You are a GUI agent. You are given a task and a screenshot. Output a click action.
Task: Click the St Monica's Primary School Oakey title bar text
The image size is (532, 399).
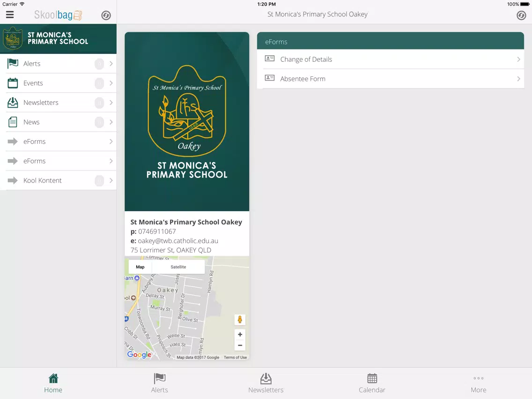[x=318, y=14]
